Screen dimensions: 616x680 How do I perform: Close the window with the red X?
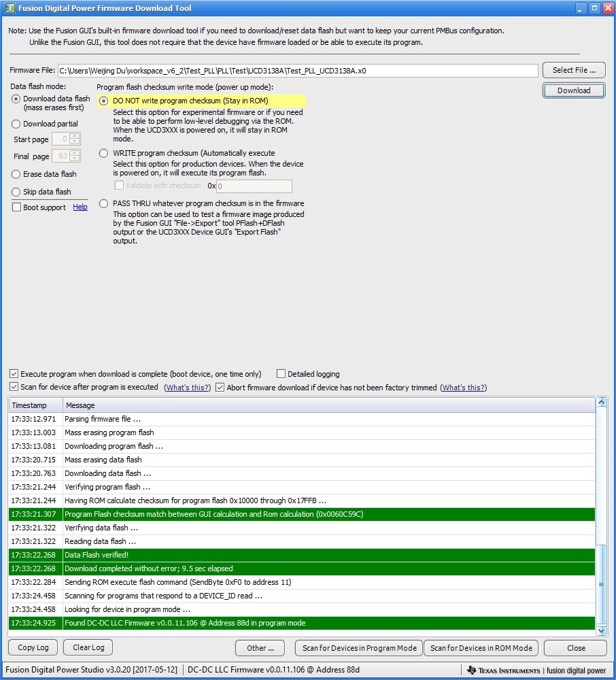(609, 7)
